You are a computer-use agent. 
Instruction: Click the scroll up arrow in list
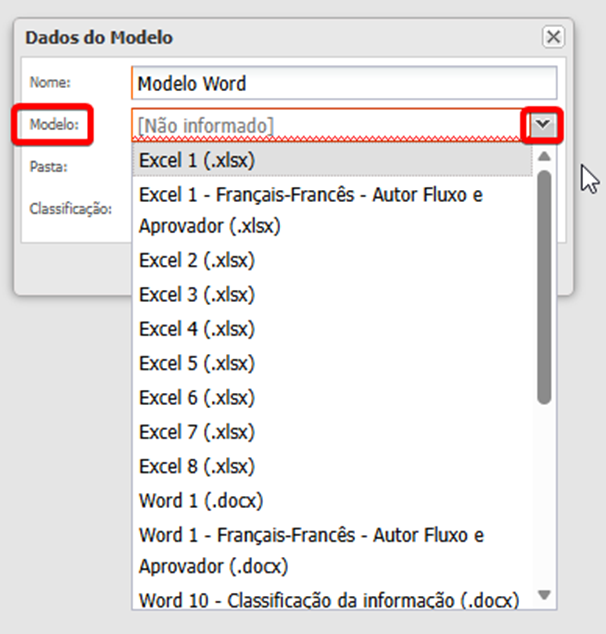544,156
